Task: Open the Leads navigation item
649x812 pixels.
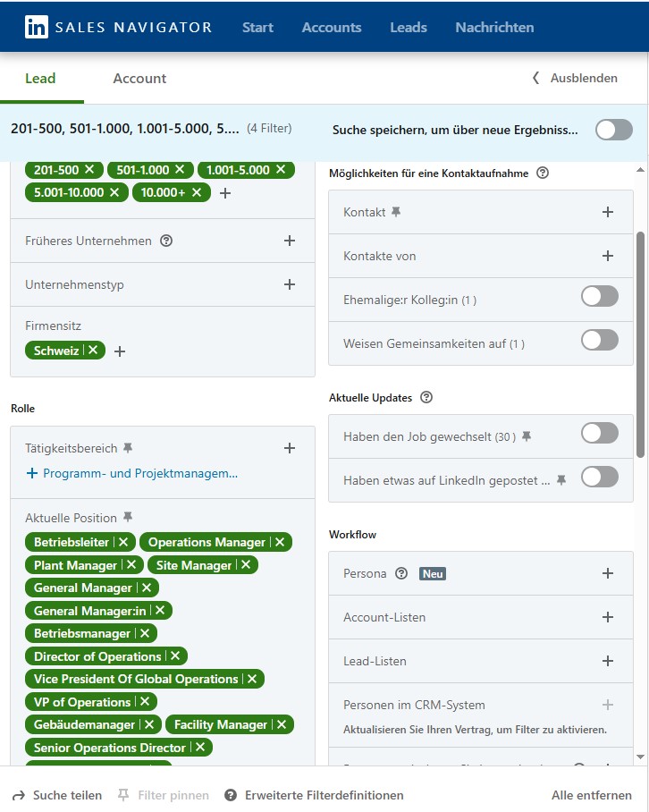Action: click(x=409, y=27)
